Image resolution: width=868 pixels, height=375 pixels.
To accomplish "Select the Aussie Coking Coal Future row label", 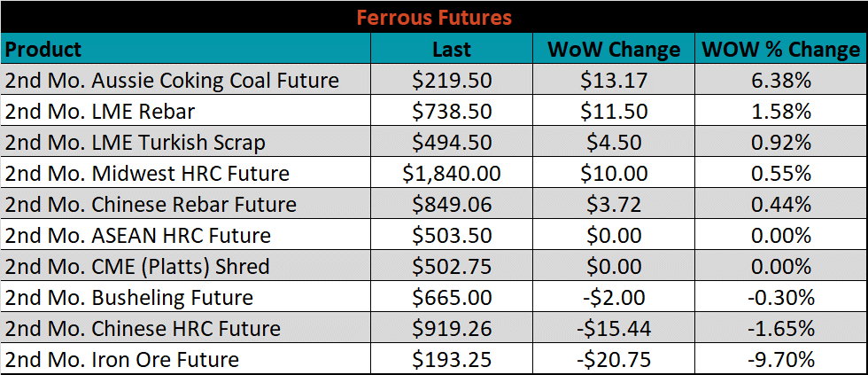I will coord(185,80).
